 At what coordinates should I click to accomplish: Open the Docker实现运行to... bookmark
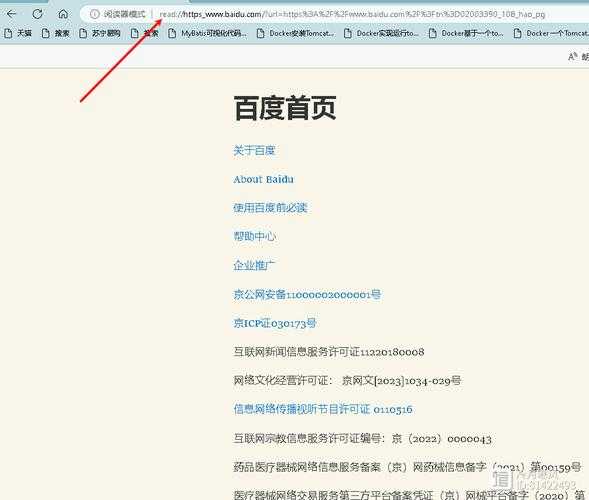click(x=381, y=33)
